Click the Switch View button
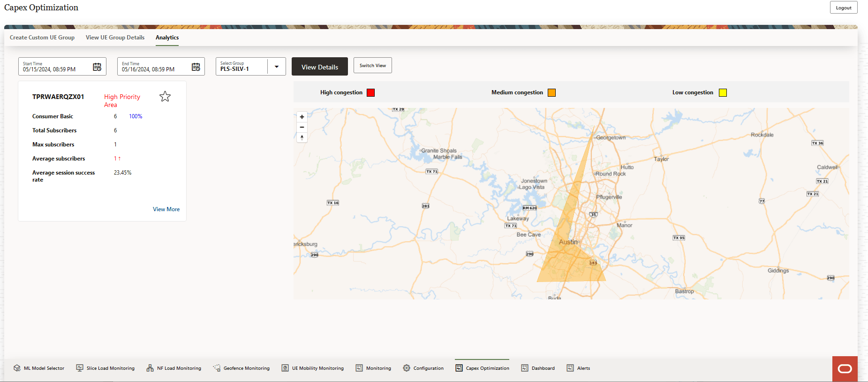The image size is (868, 382). coord(373,66)
